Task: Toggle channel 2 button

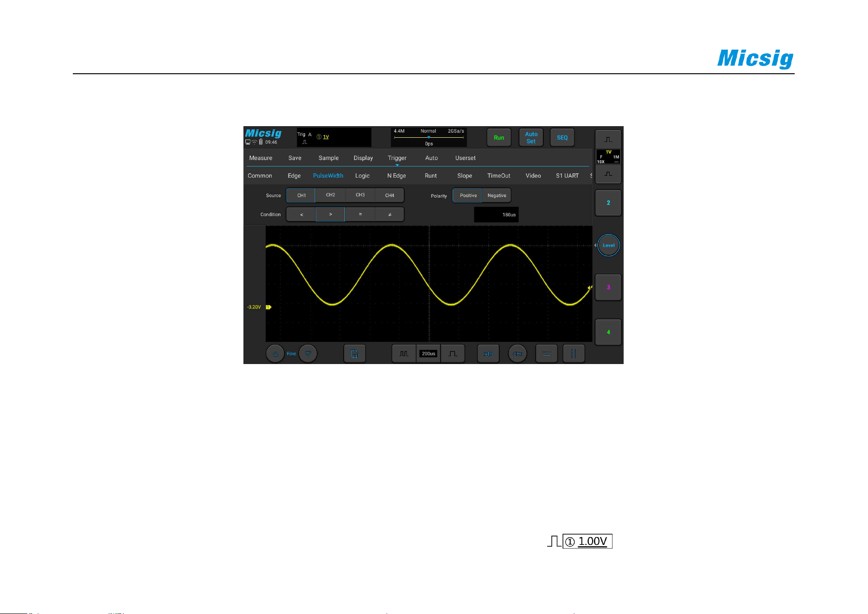Action: [x=608, y=203]
